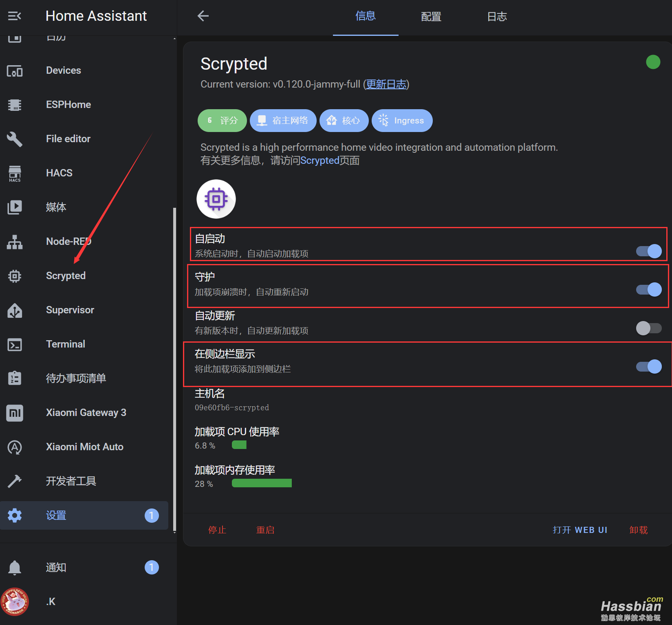This screenshot has height=625, width=672.
Task: Open the Xiaomi Miot Auto icon
Action: 15,447
